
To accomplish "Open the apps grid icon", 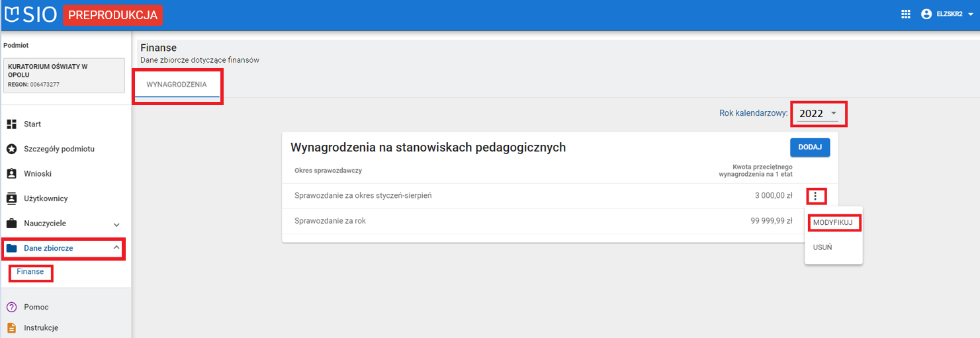I will [906, 15].
